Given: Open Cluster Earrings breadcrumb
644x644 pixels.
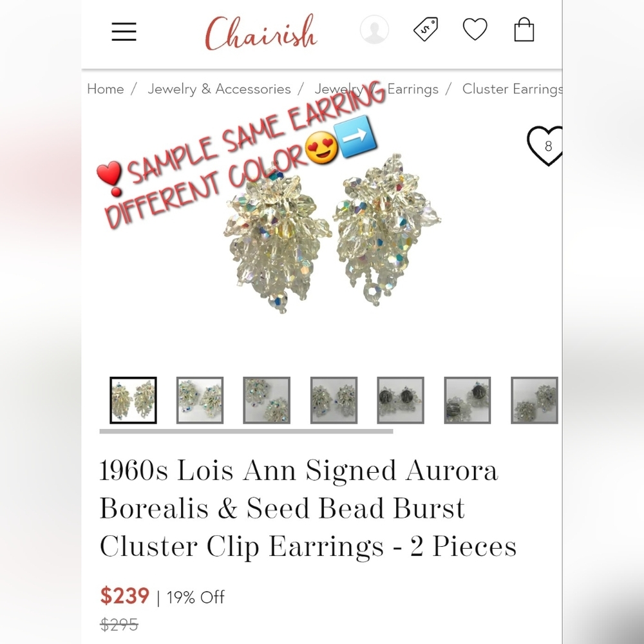Looking at the screenshot, I should (512, 89).
